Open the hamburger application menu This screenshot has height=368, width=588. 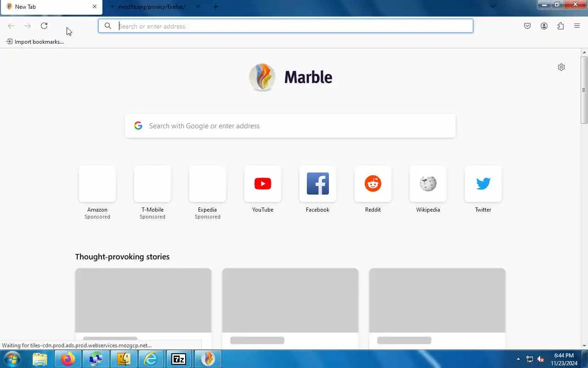coord(577,26)
